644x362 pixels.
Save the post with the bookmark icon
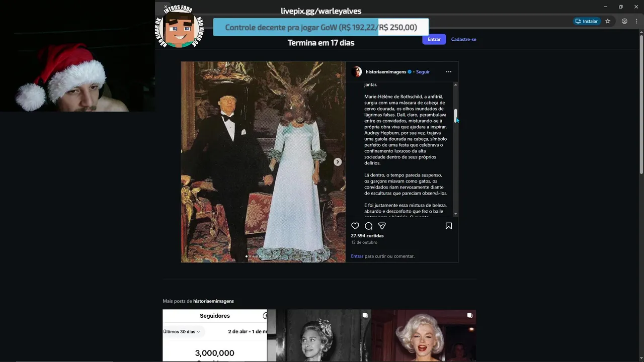tap(449, 226)
